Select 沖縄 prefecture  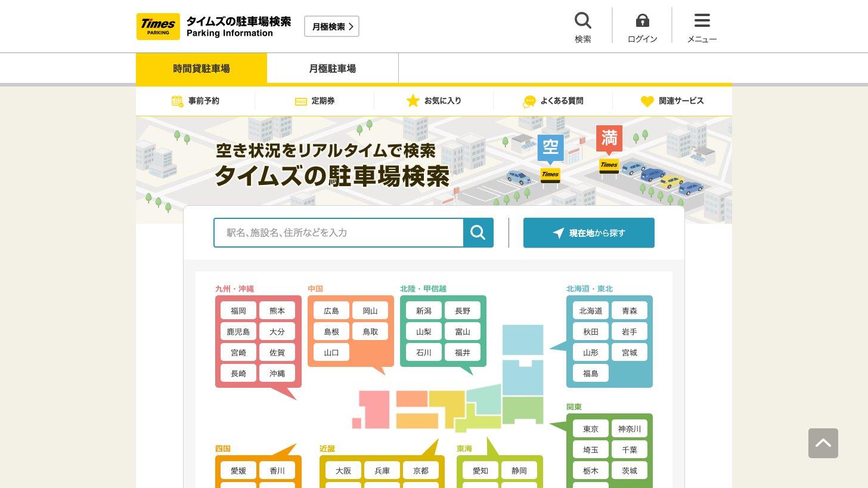click(277, 373)
